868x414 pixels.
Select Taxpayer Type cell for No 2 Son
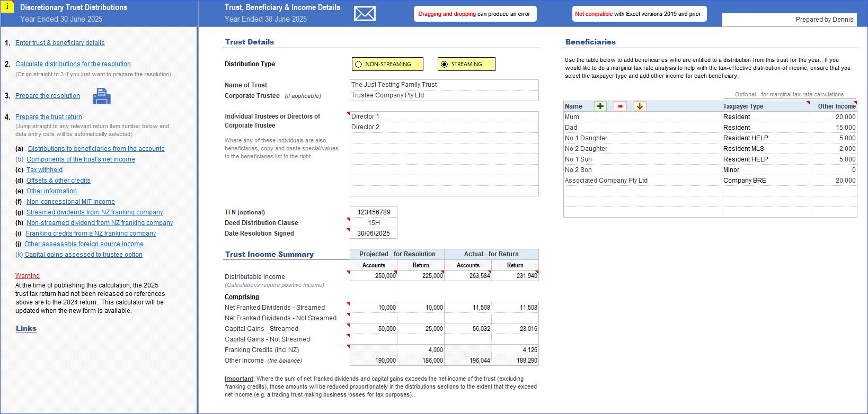pyautogui.click(x=765, y=170)
